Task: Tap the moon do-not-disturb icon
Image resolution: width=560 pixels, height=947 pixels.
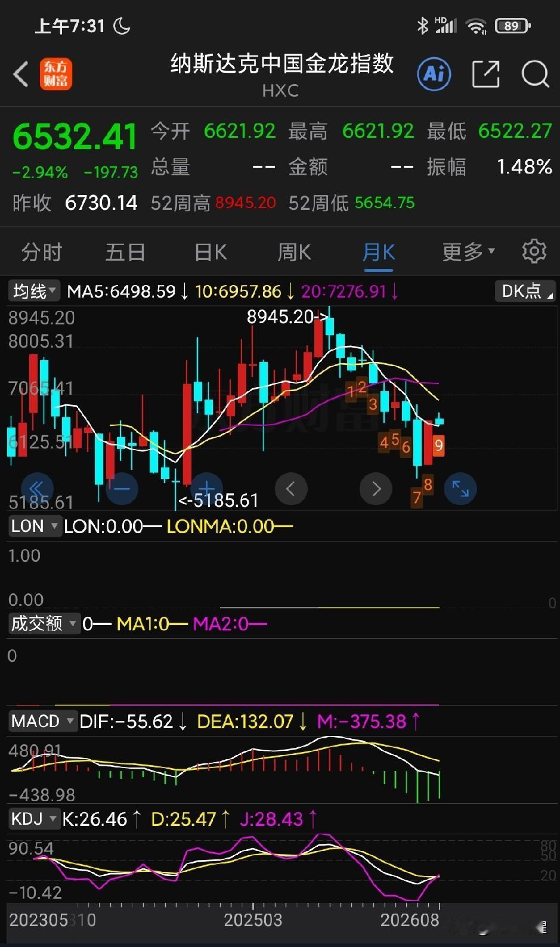Action: [x=122, y=26]
